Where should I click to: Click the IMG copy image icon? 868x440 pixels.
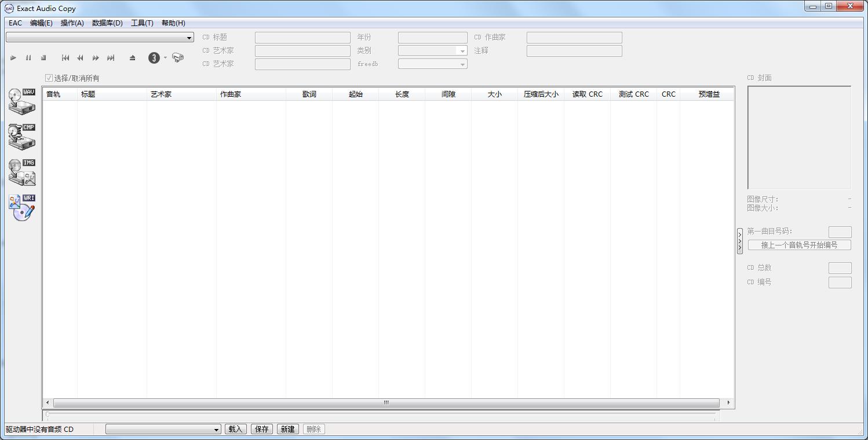pos(22,173)
